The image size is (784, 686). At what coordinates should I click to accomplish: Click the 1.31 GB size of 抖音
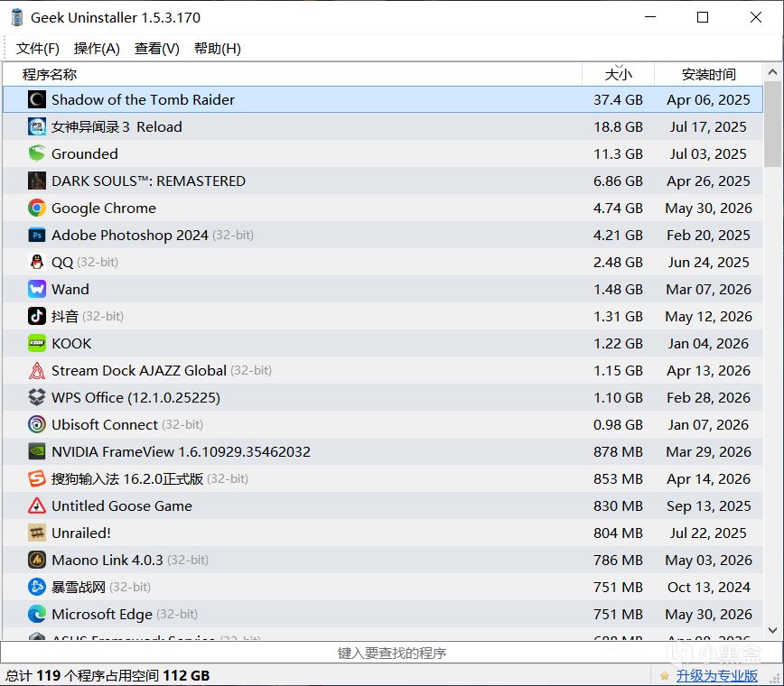point(618,316)
